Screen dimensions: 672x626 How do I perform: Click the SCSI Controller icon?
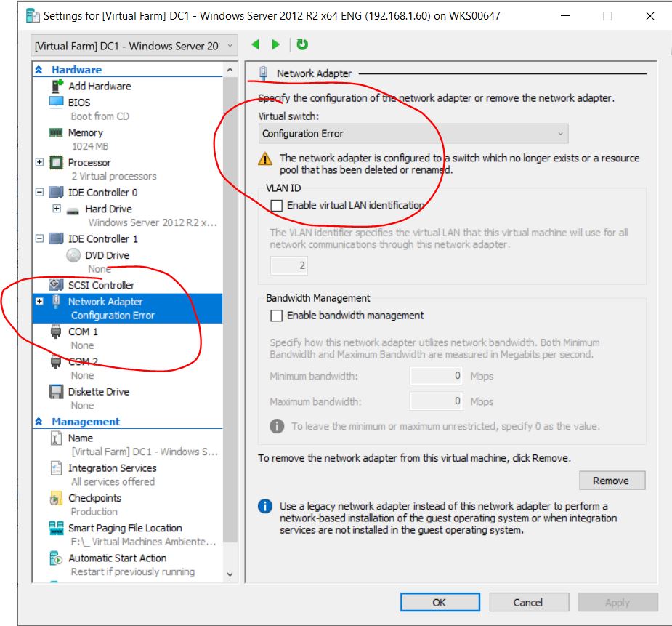[x=56, y=285]
